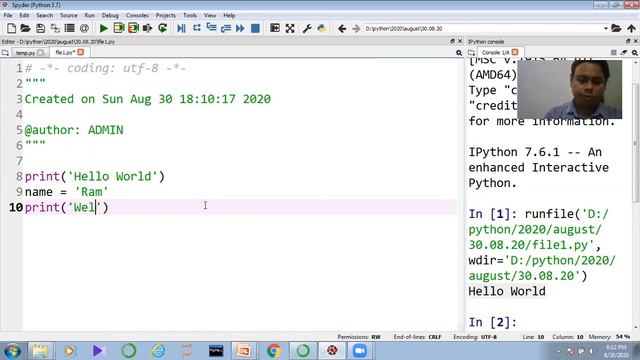Browse editor tabs icon
The image size is (640, 360).
tap(5, 53)
